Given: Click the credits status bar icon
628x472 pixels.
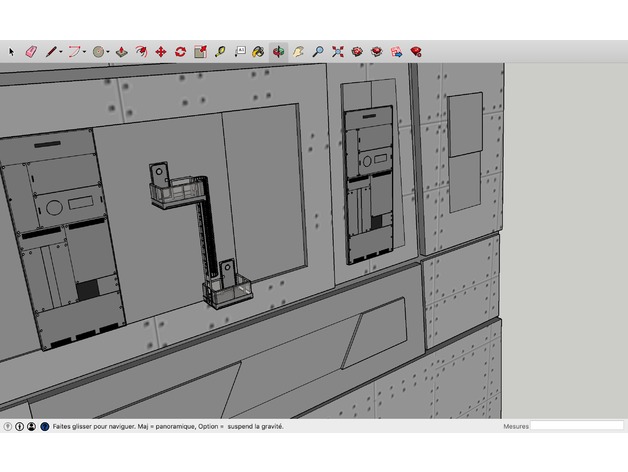Looking at the screenshot, I should coord(19,427).
